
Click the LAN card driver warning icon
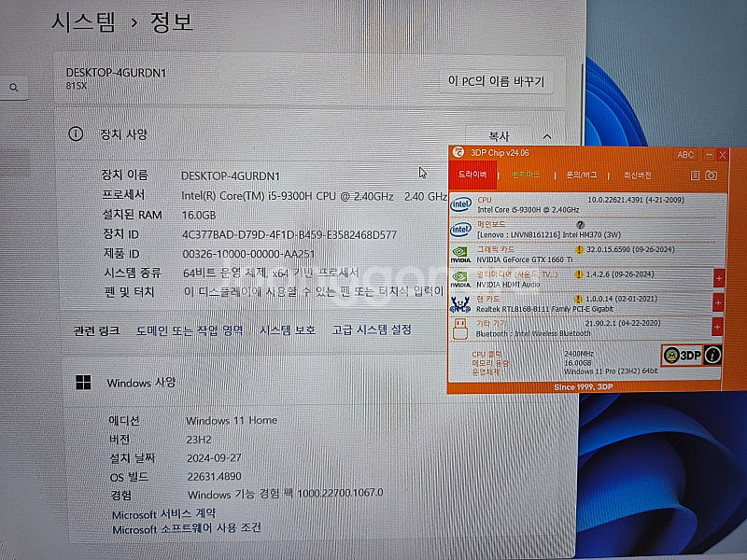pyautogui.click(x=578, y=299)
